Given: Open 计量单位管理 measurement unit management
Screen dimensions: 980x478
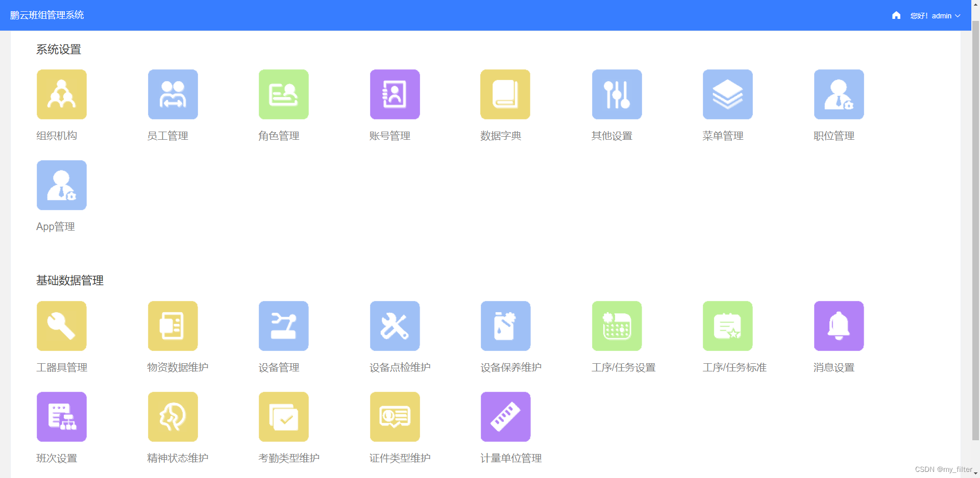Looking at the screenshot, I should [x=505, y=417].
